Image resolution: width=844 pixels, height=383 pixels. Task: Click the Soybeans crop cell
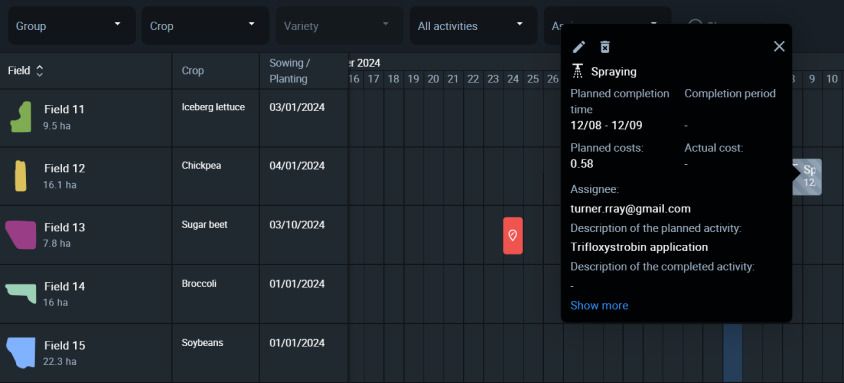coord(202,343)
